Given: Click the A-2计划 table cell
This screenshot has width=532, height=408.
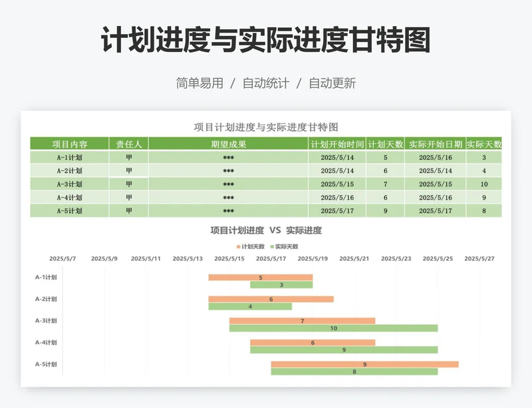Looking at the screenshot, I should (x=70, y=170).
